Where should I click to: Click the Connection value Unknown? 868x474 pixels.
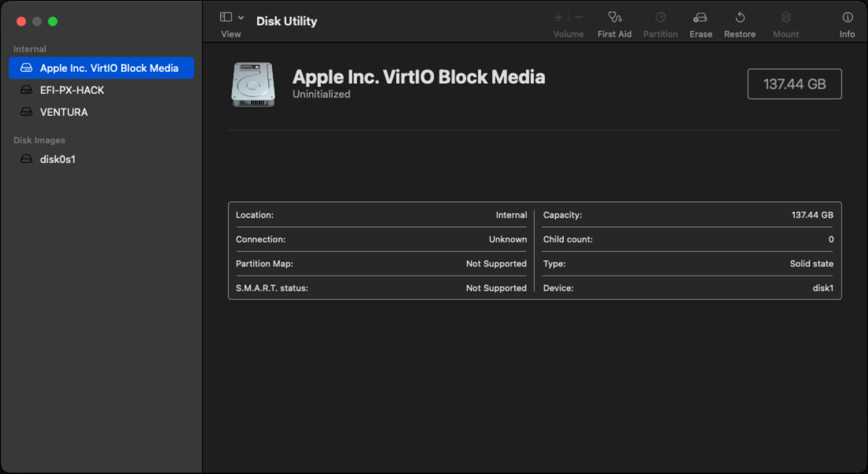(508, 239)
